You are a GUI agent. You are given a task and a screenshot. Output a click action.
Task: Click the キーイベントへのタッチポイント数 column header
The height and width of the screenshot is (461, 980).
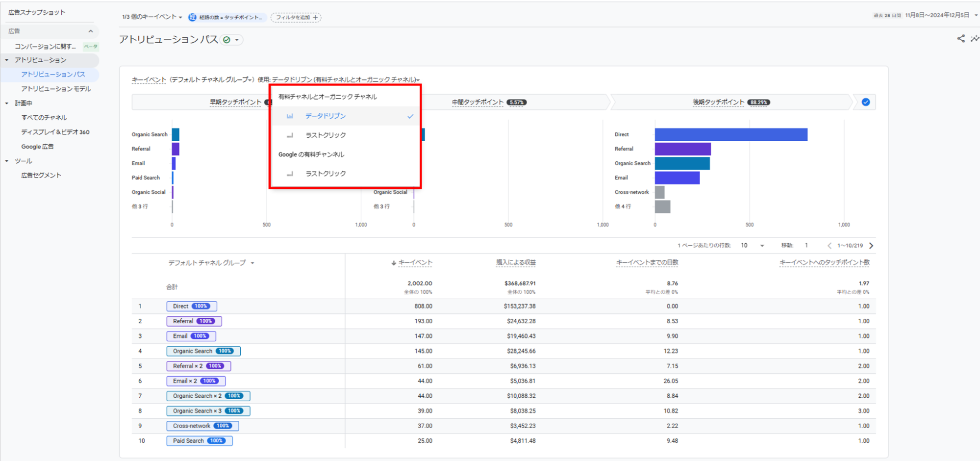[825, 263]
